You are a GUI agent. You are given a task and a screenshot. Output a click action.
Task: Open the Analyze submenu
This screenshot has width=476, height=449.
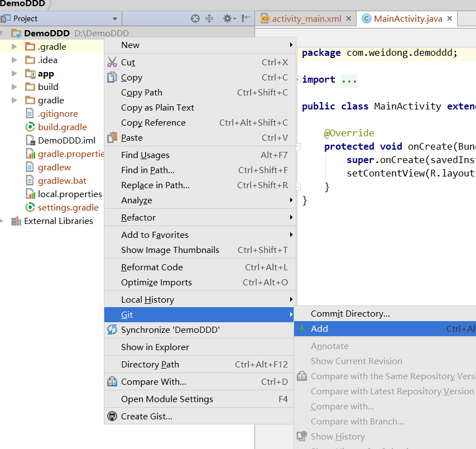pos(199,200)
